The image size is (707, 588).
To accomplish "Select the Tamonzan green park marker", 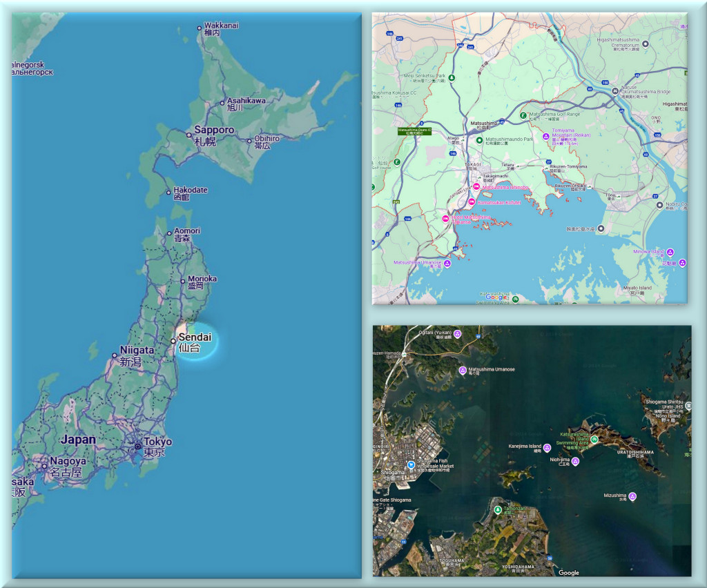I will point(498,509).
